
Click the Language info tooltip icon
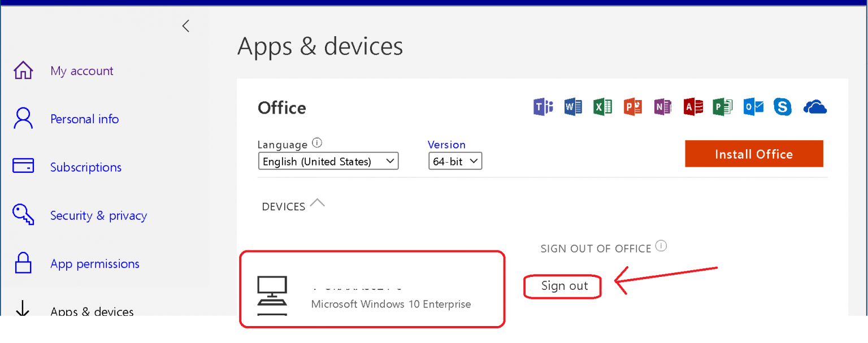tap(317, 142)
